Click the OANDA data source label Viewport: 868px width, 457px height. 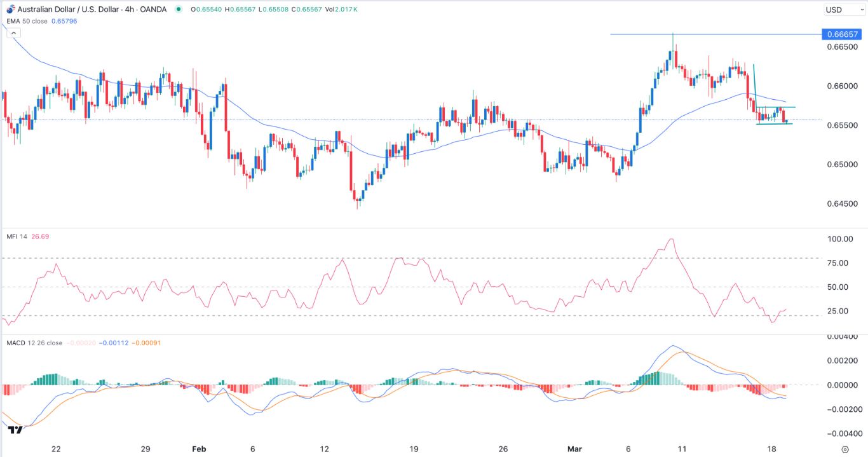(152, 10)
